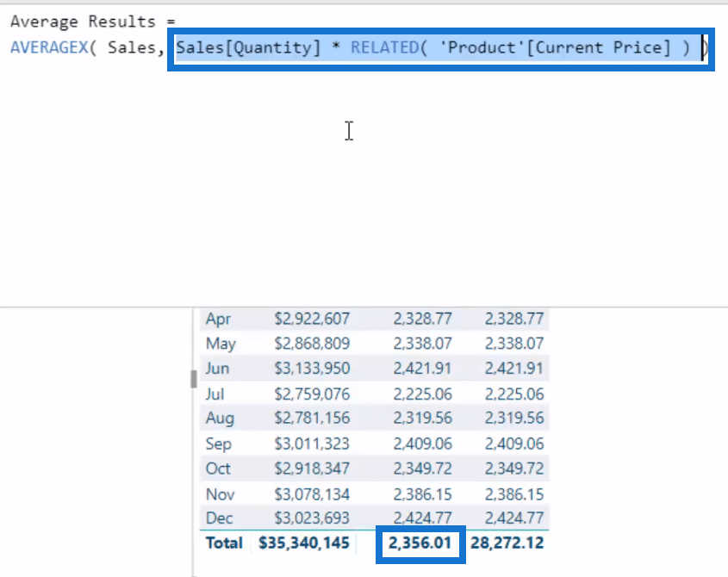The image size is (728, 577).
Task: Click the 2,356.01 total average value
Action: pyautogui.click(x=420, y=543)
